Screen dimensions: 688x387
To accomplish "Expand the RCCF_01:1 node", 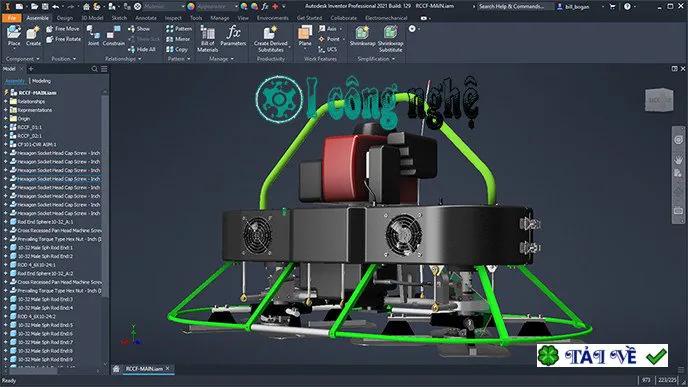I will [6, 127].
